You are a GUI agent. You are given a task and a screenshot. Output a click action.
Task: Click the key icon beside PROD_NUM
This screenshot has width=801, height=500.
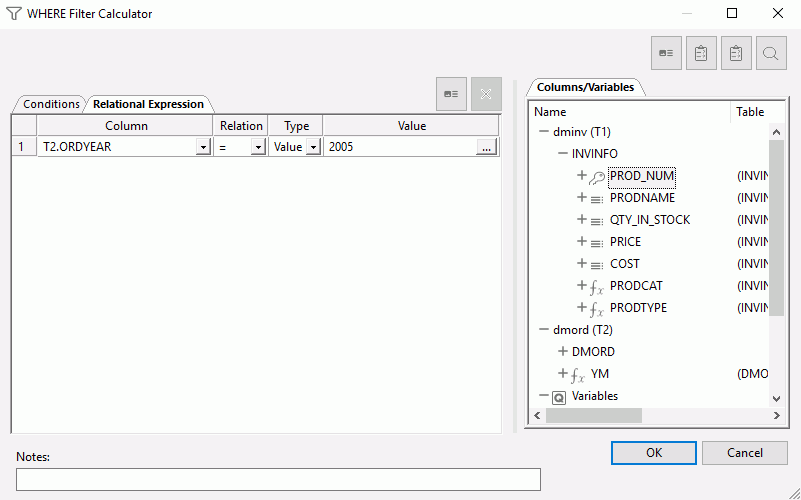coord(596,176)
